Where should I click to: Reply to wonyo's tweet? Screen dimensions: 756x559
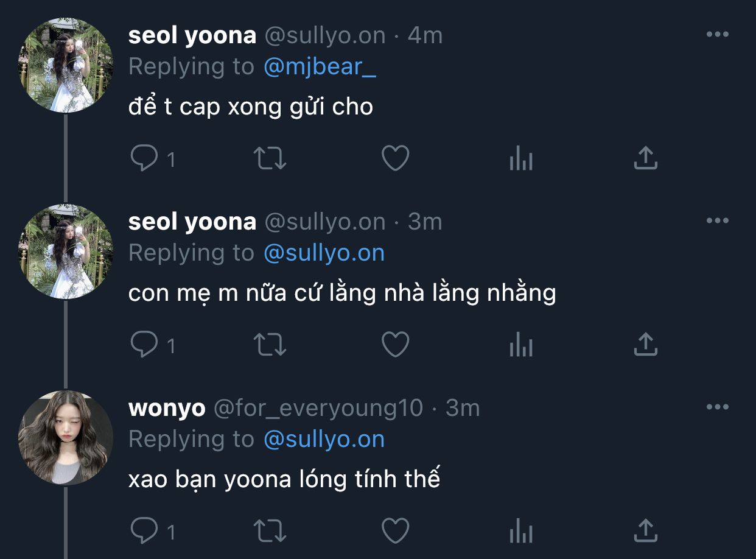(144, 531)
